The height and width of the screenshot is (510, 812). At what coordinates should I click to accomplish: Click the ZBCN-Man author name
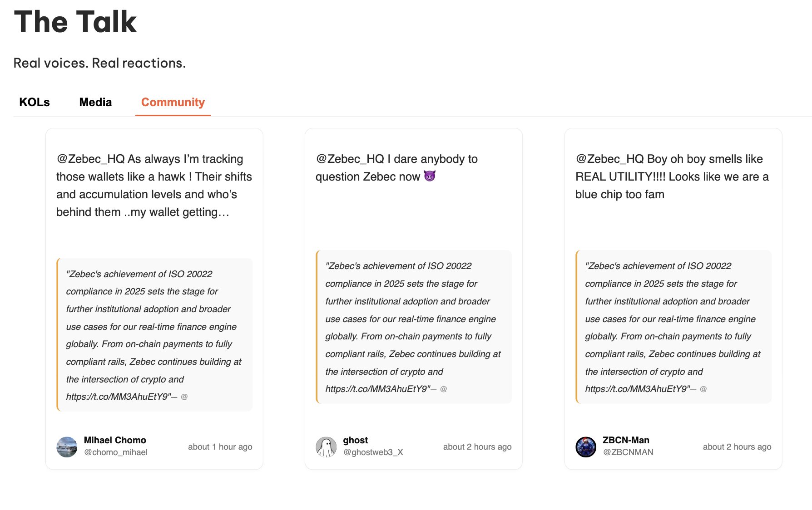(x=626, y=440)
